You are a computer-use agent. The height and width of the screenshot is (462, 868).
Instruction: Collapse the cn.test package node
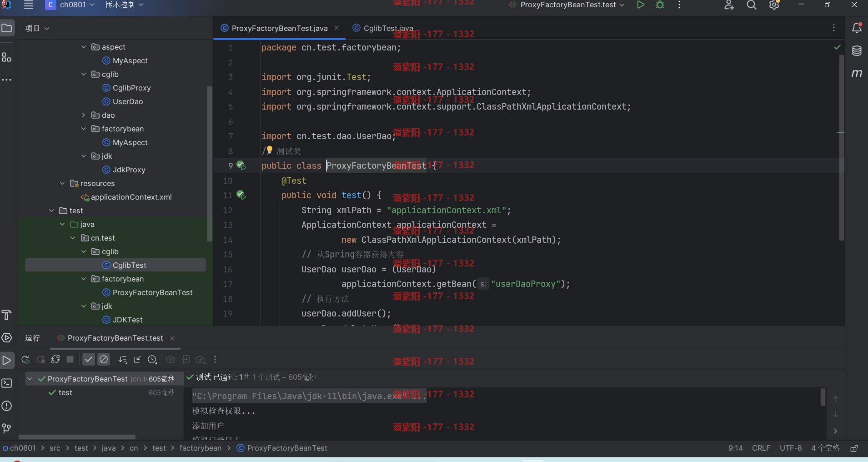click(x=73, y=238)
